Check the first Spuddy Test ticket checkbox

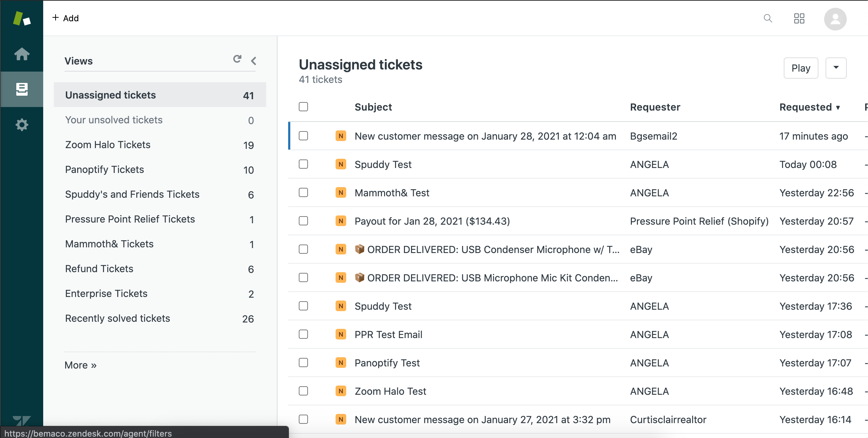pos(303,164)
